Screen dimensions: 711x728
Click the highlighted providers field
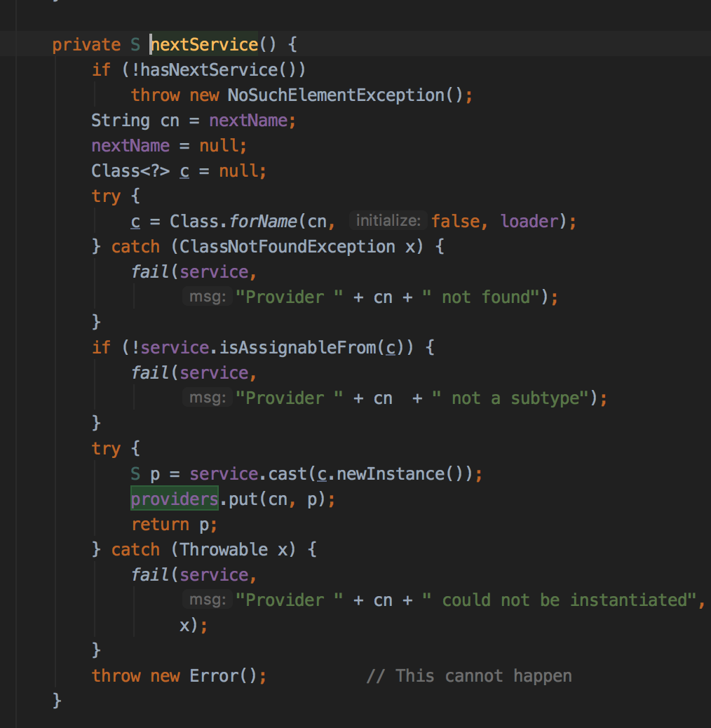(x=175, y=499)
